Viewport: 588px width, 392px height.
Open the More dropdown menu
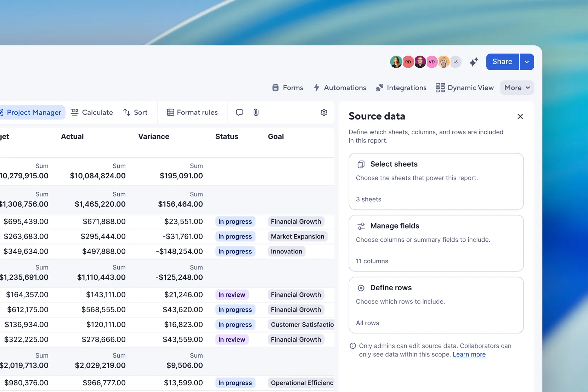pos(517,88)
